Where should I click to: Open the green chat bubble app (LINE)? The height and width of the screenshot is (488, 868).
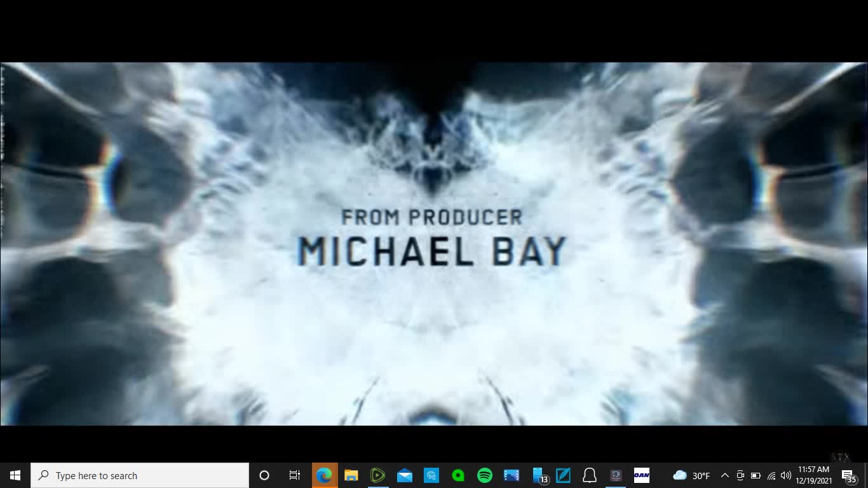pyautogui.click(x=458, y=475)
